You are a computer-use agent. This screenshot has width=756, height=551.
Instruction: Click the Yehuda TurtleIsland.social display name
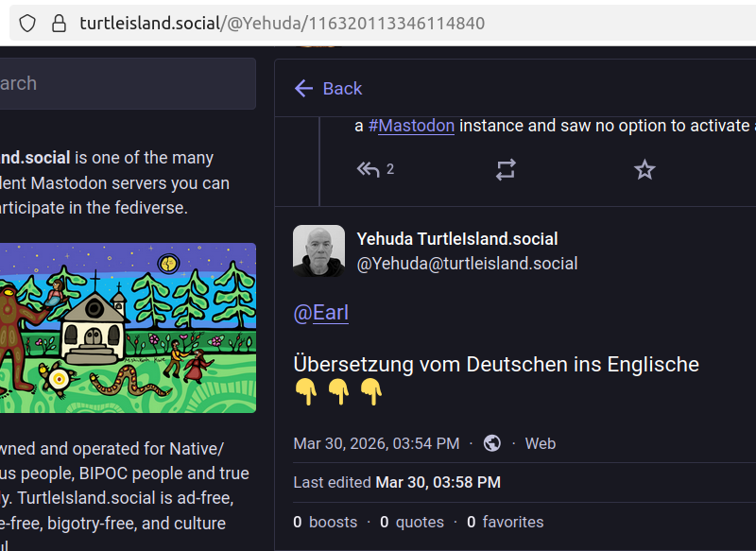(457, 239)
